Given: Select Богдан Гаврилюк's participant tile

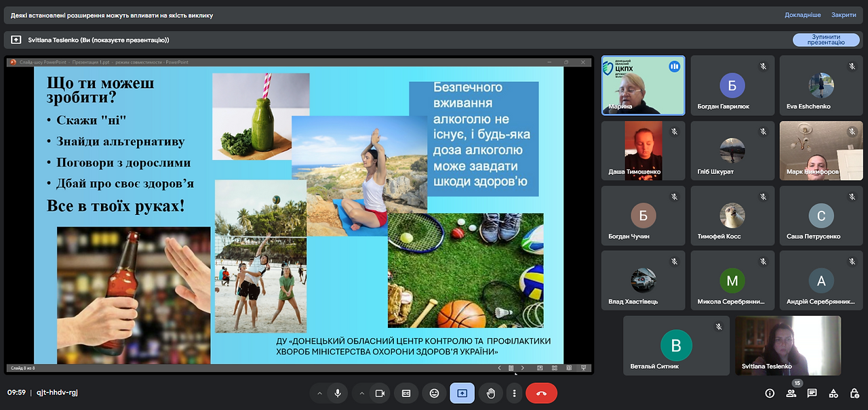Looking at the screenshot, I should 732,85.
